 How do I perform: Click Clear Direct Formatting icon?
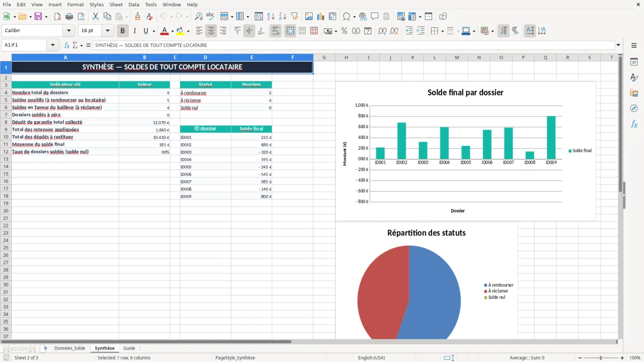[x=150, y=17]
